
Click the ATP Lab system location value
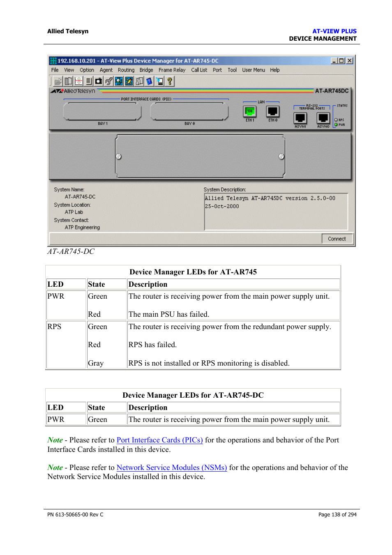click(x=74, y=212)
